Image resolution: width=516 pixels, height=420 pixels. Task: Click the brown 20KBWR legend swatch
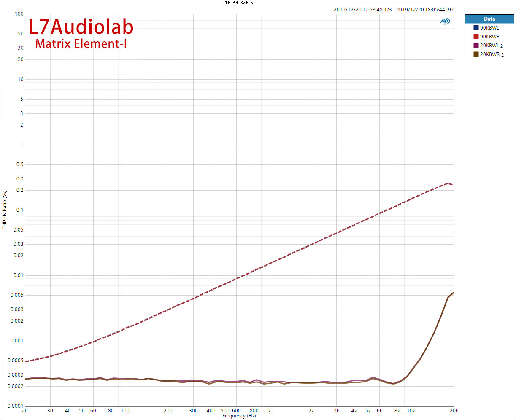pos(476,54)
